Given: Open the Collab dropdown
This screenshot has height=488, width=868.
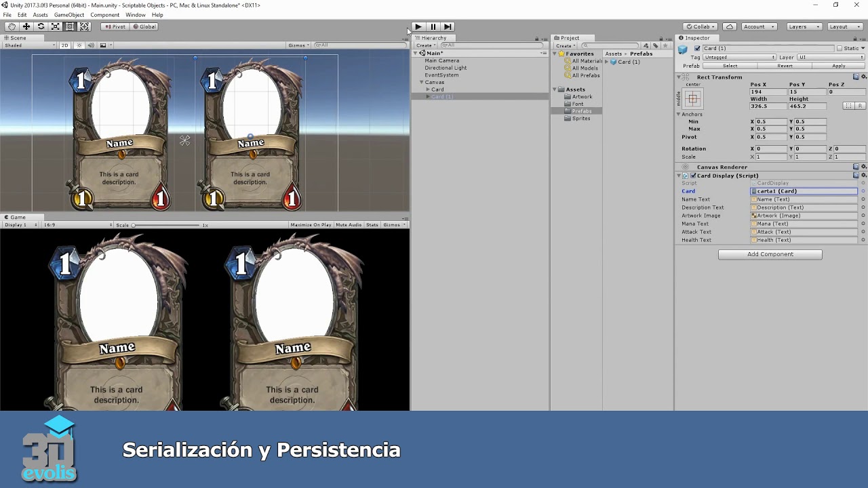Looking at the screenshot, I should pos(701,26).
